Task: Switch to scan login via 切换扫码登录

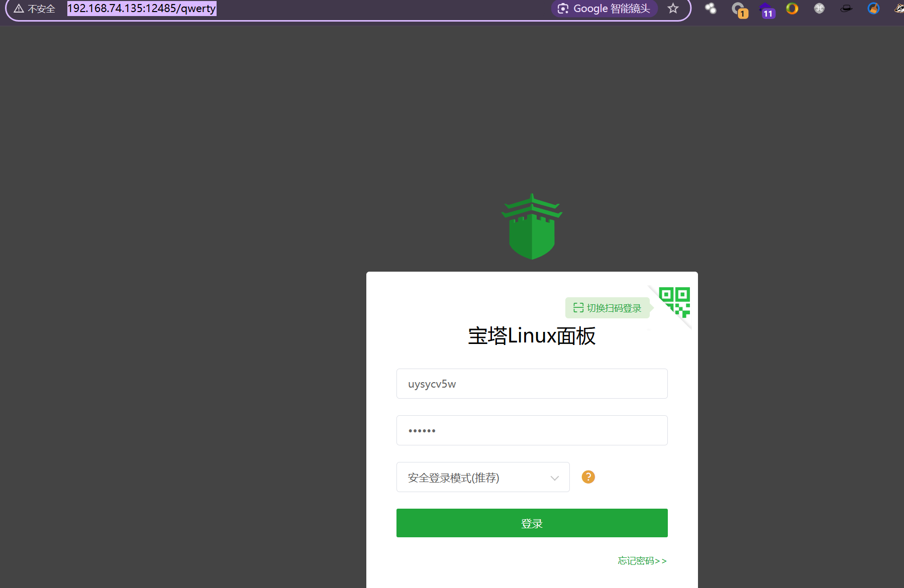Action: [x=608, y=308]
